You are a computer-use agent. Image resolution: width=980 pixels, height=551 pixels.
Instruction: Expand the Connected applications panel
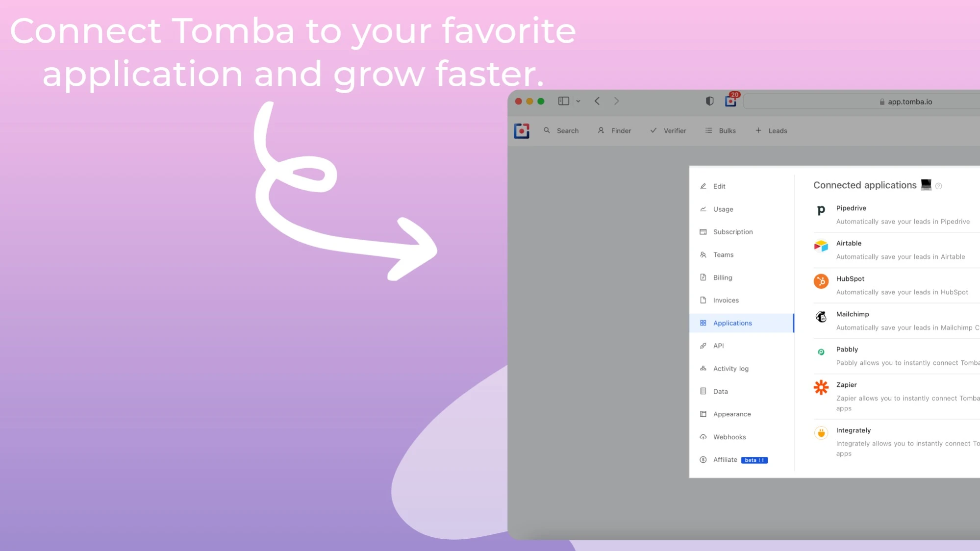pyautogui.click(x=865, y=185)
